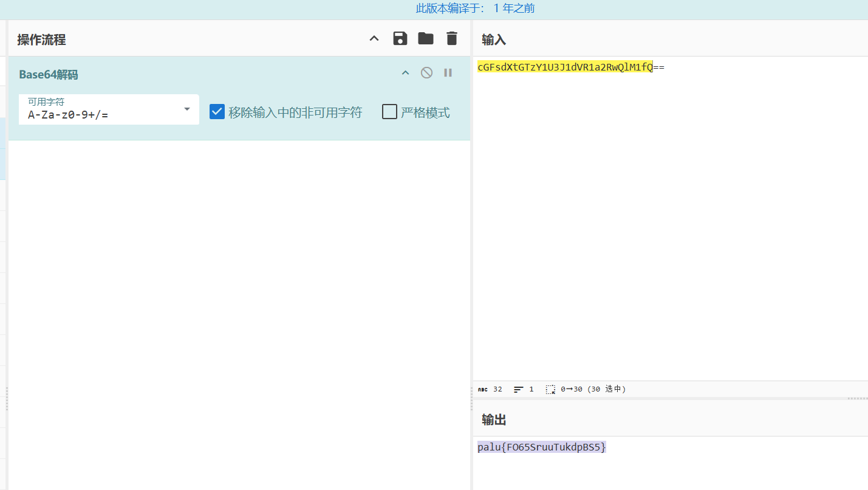This screenshot has width=868, height=490.
Task: Collapse the Base64解码 operation arguments
Action: pos(405,73)
